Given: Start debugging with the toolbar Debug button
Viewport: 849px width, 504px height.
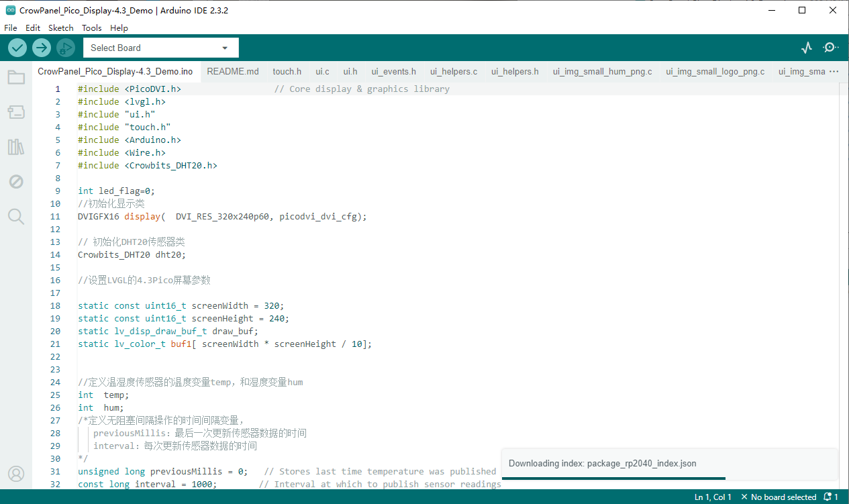Looking at the screenshot, I should tap(66, 48).
